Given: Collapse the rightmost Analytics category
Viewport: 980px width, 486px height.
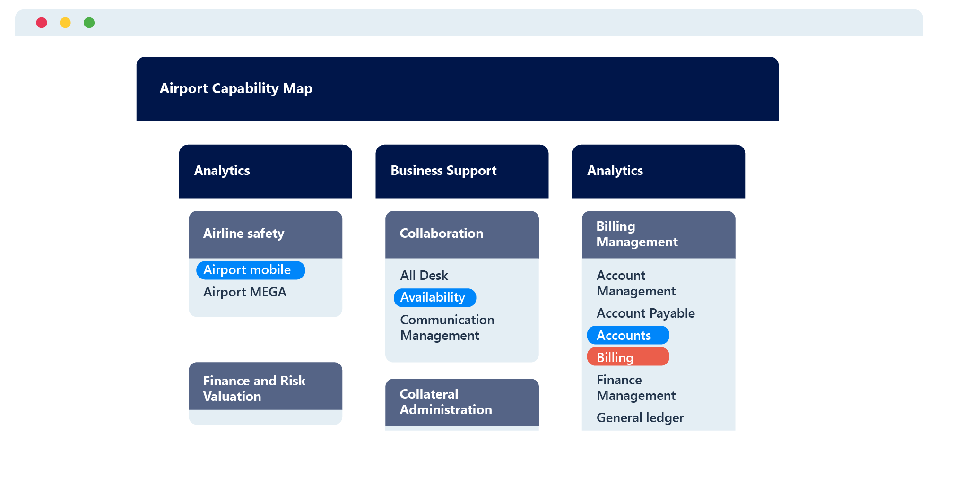Looking at the screenshot, I should point(658,171).
